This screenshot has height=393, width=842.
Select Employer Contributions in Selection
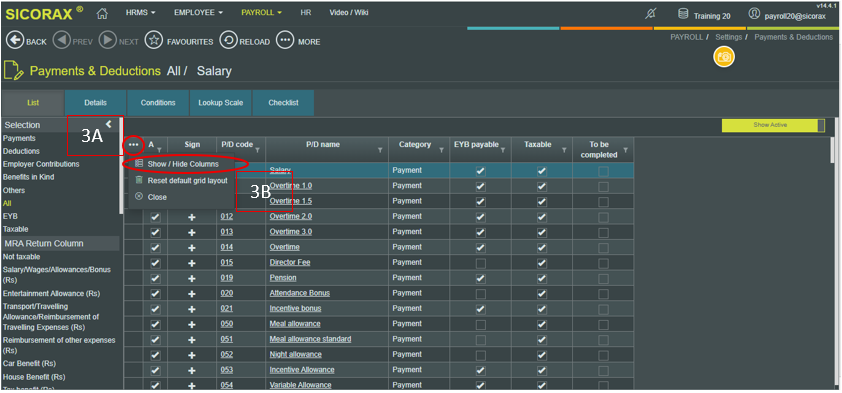pyautogui.click(x=41, y=164)
